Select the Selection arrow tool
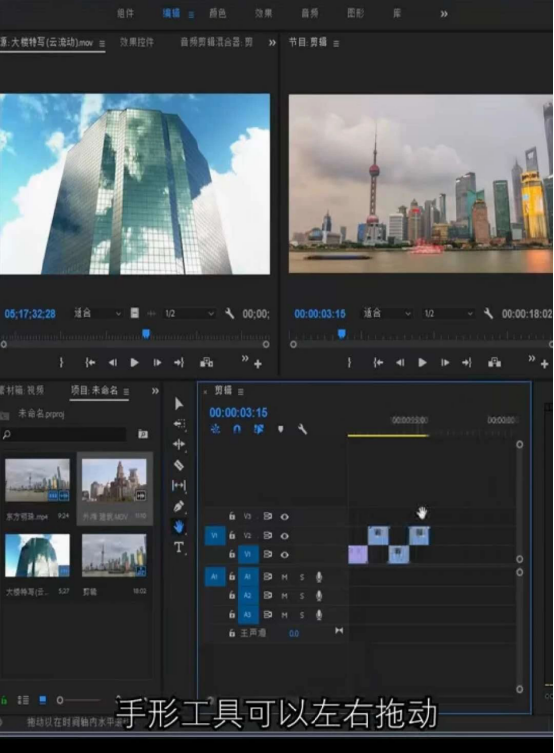This screenshot has width=554, height=753. pos(179,403)
